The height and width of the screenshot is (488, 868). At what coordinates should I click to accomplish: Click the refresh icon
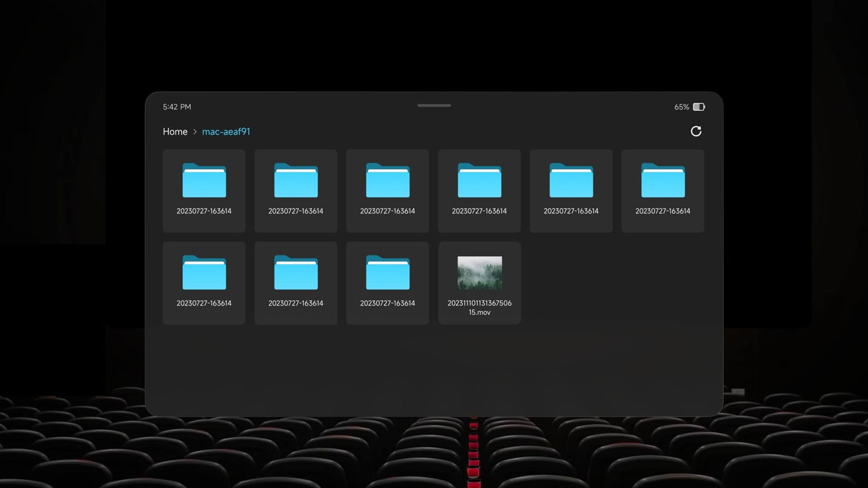pos(696,131)
